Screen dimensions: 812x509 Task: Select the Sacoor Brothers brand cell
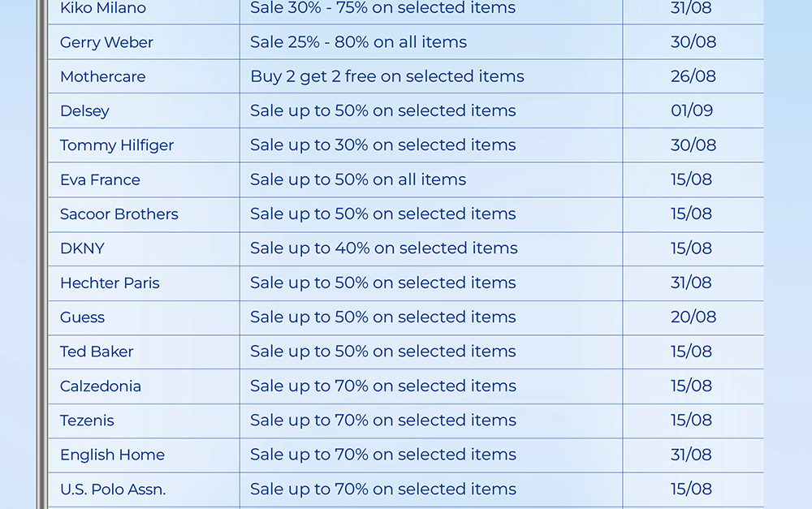[119, 214]
